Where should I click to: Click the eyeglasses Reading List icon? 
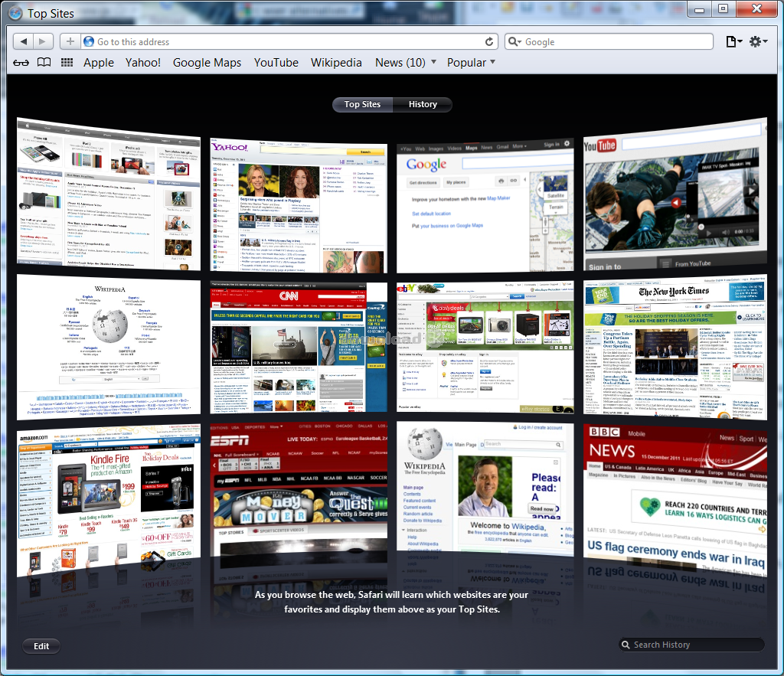click(x=20, y=62)
